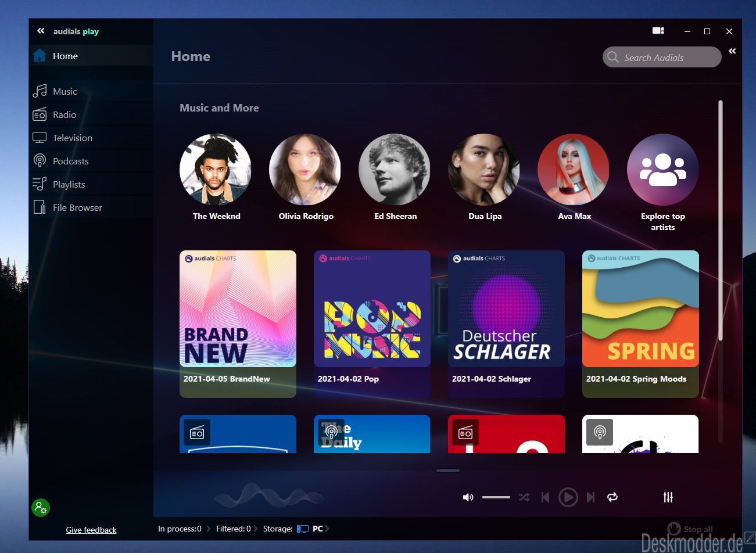Click the audio waveform visualizer
The width and height of the screenshot is (756, 553).
click(269, 495)
